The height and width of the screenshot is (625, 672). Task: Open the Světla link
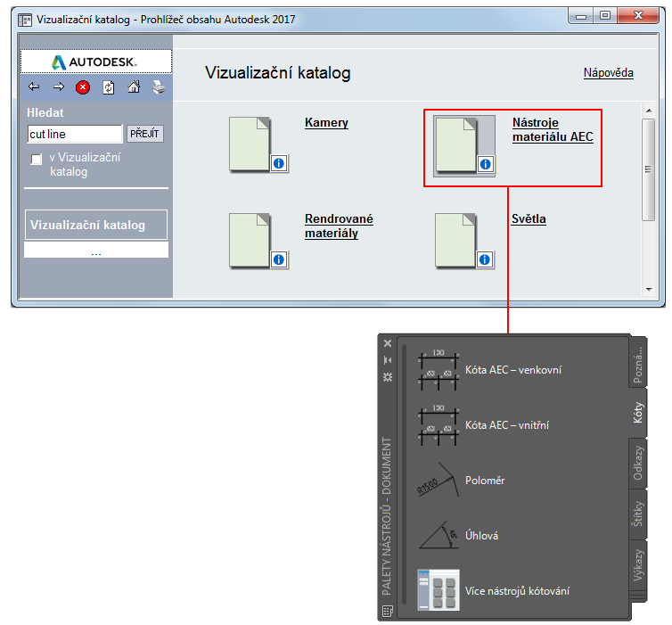click(529, 219)
